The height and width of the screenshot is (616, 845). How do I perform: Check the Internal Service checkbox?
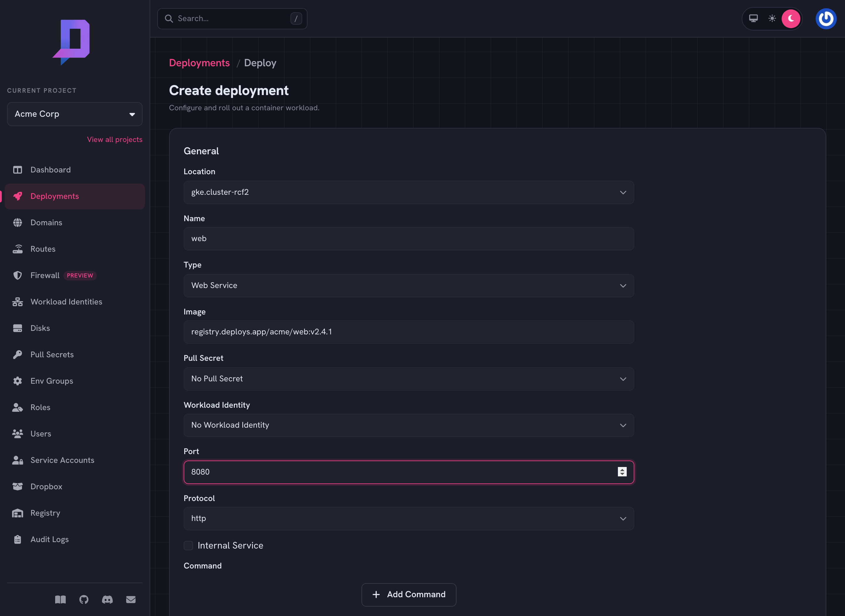pyautogui.click(x=188, y=546)
